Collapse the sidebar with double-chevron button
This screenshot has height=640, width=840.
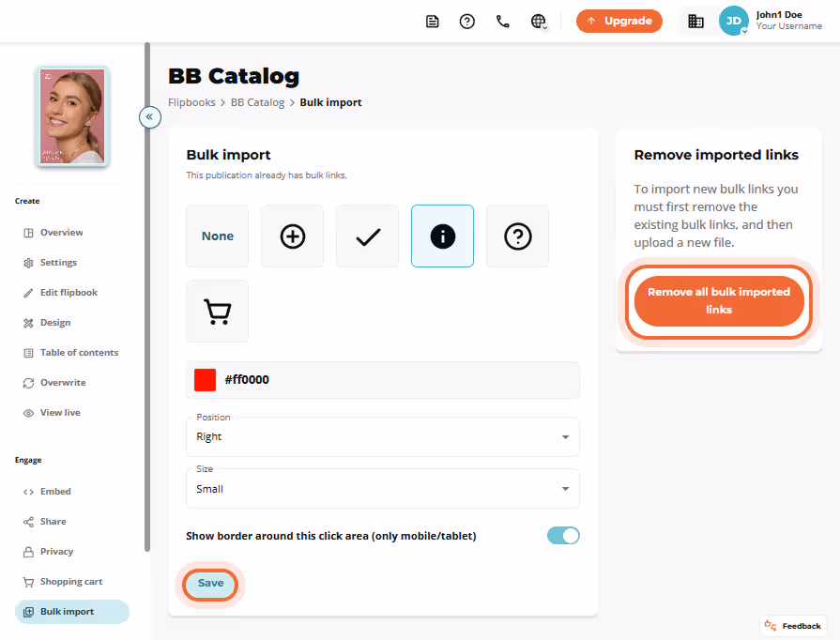point(150,116)
